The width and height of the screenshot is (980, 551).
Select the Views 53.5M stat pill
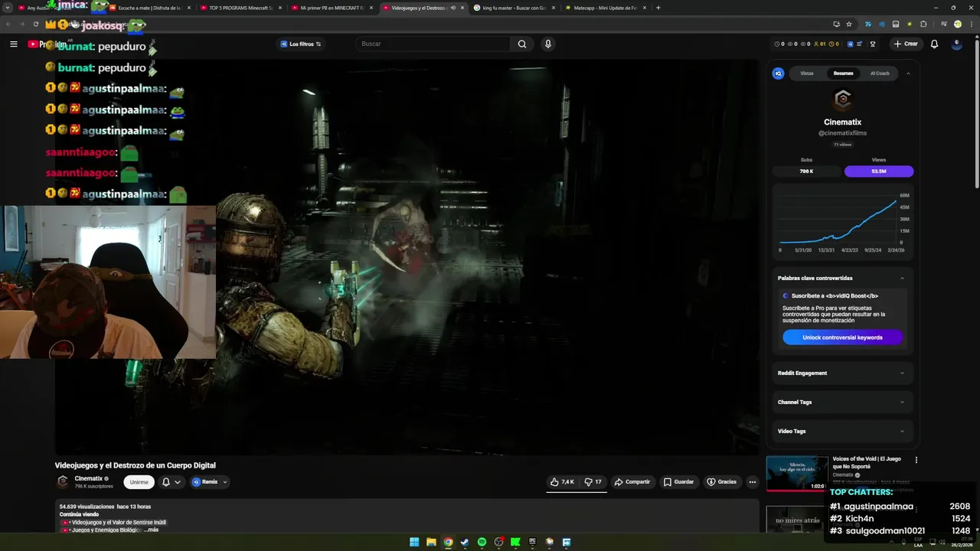pos(879,171)
